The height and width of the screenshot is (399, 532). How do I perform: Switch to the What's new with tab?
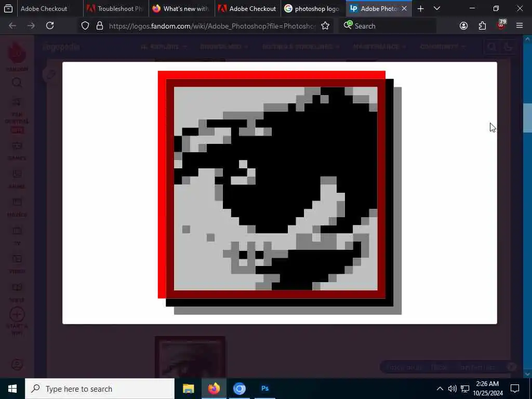click(x=181, y=8)
